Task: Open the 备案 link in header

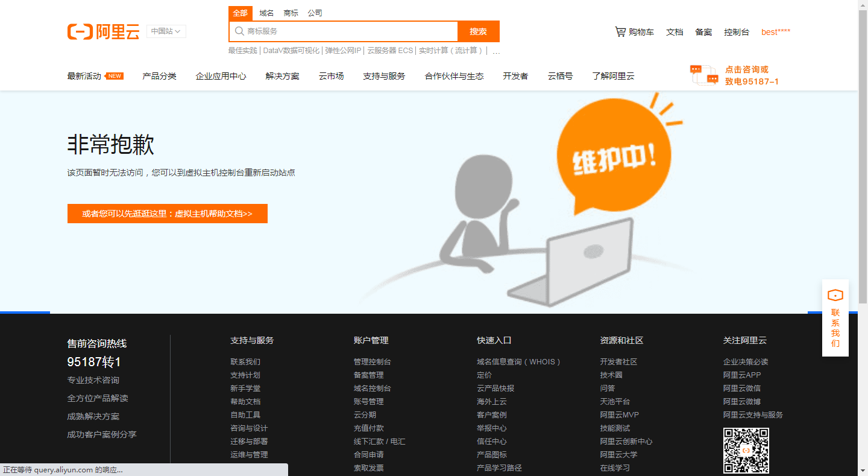Action: click(703, 32)
